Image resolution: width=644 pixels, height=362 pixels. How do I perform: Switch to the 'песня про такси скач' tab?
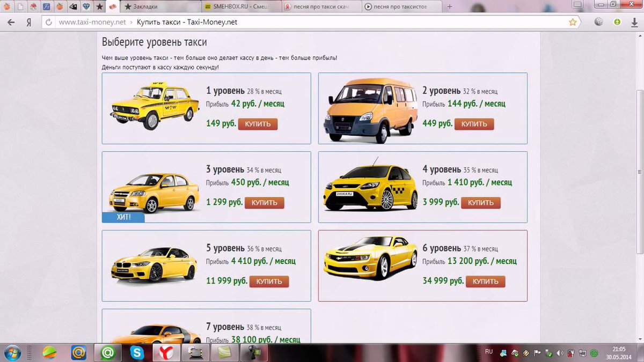coord(322,7)
